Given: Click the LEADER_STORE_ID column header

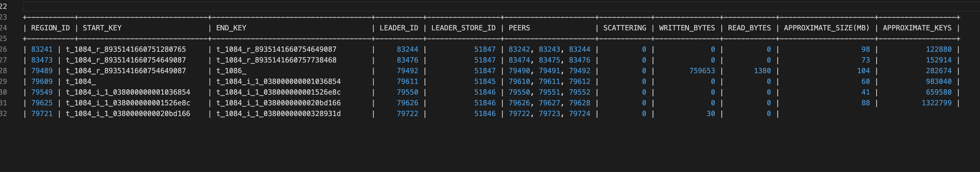Looking at the screenshot, I should click(463, 28).
